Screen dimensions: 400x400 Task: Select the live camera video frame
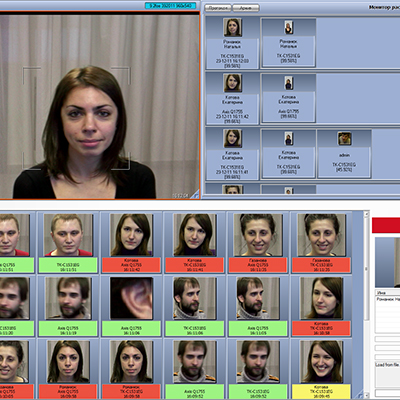pos(100,106)
